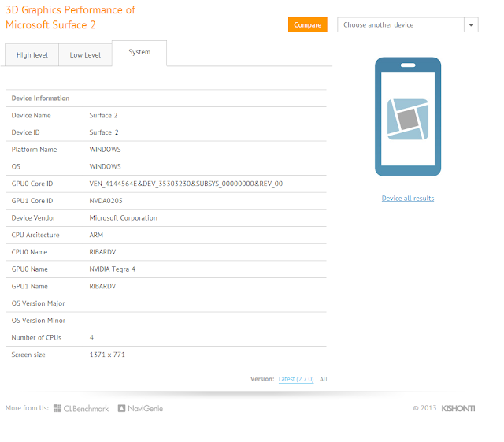This screenshot has height=442, width=504.
Task: Click the 'GPU1 Name' label
Action: tap(30, 286)
